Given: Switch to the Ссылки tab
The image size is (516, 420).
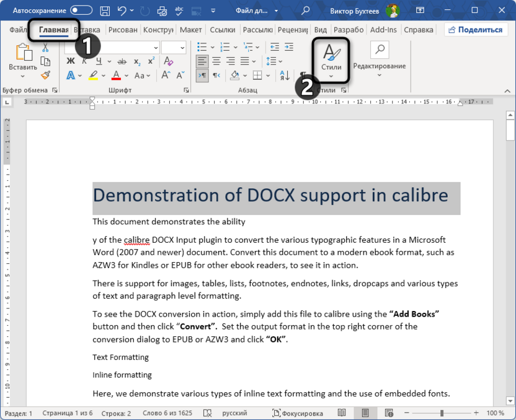Looking at the screenshot, I should tap(223, 30).
